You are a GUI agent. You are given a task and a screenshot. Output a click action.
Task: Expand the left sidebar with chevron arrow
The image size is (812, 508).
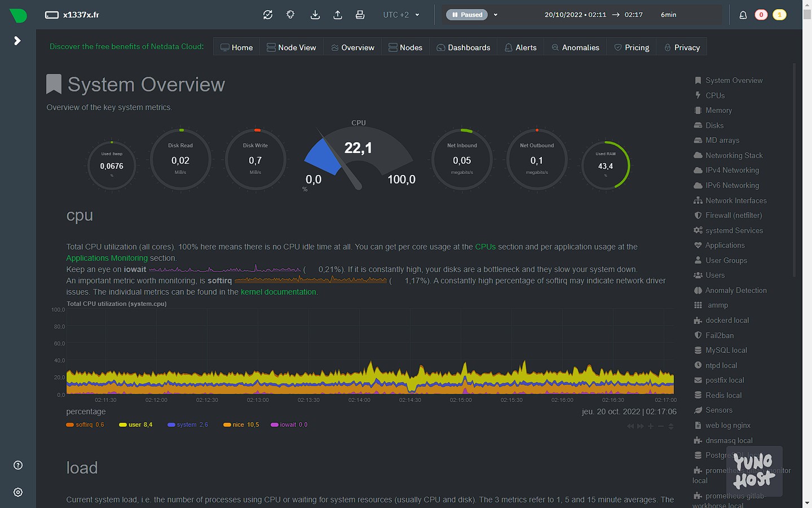[17, 41]
